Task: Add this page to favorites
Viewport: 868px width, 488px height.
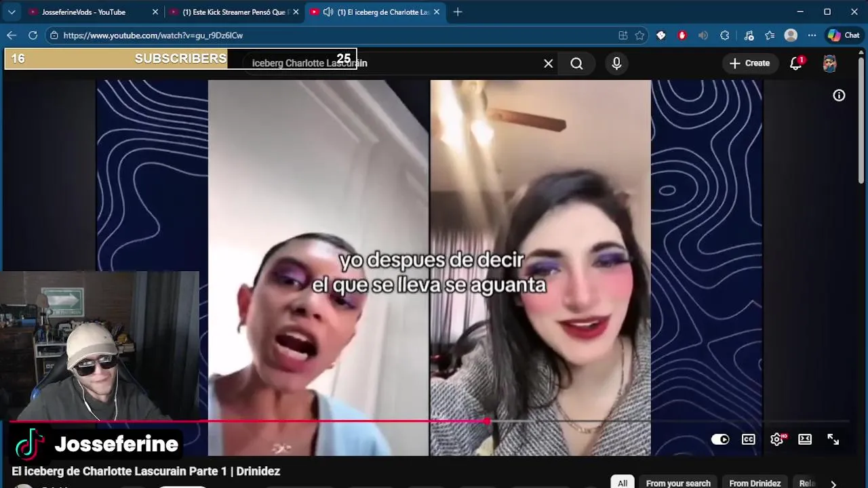Action: pos(639,35)
